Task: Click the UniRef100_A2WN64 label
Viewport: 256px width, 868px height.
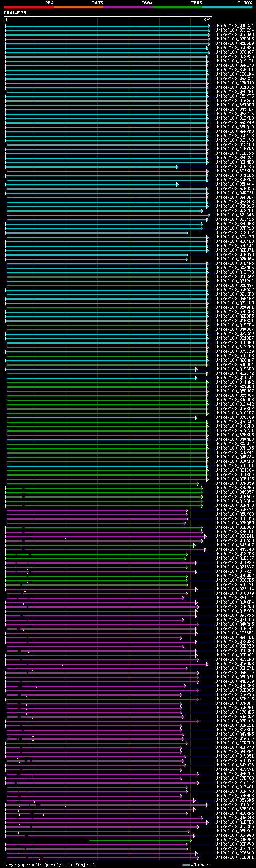Action: coord(234,259)
